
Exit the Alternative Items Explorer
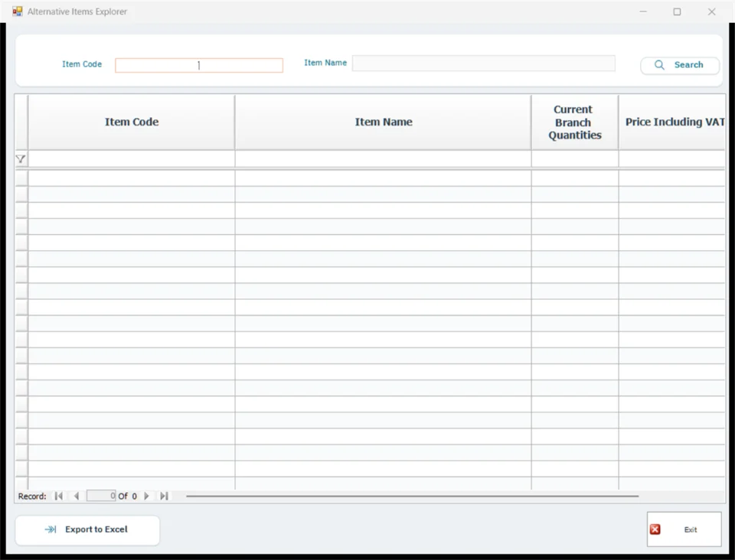[x=684, y=529]
